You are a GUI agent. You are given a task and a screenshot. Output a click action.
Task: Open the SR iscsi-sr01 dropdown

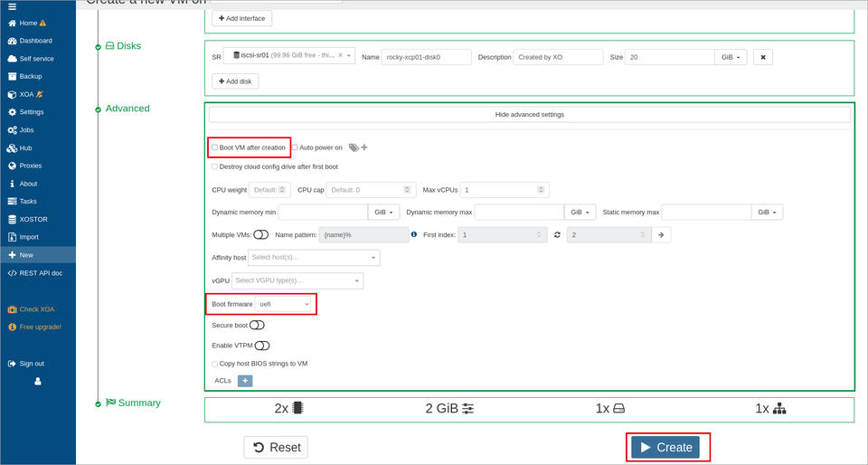coord(349,55)
